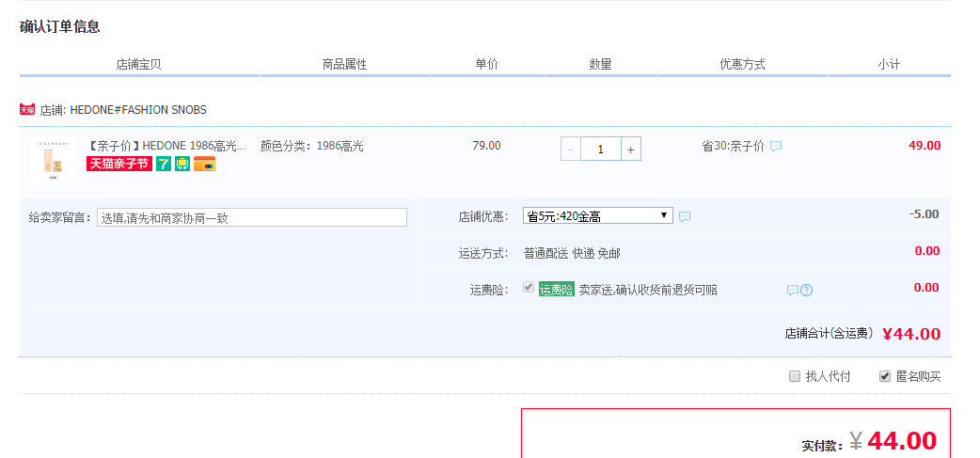Click the discount amount -5.00
This screenshot has height=458, width=980.
[924, 214]
